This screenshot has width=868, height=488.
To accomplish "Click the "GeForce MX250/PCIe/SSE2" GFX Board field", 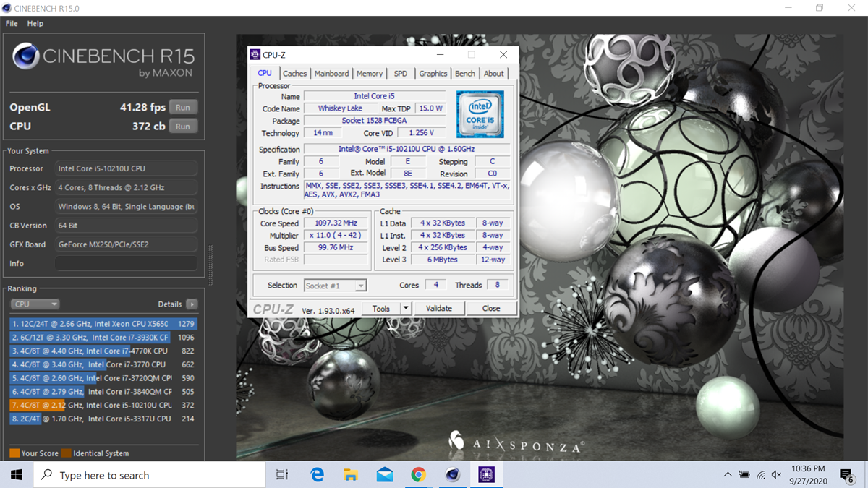I will [x=127, y=244].
